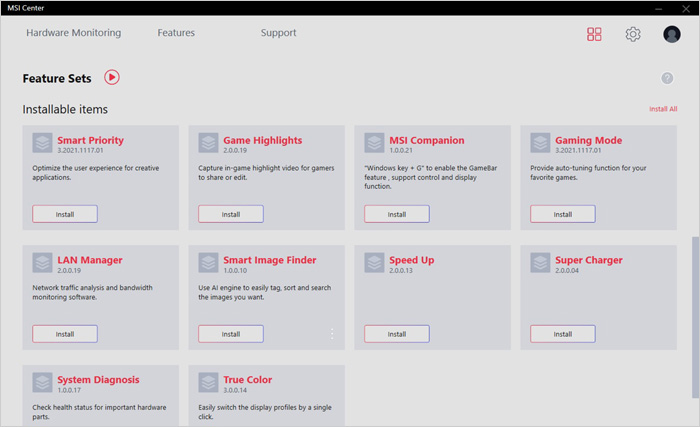Click MSI Companion version 1.0.0.21
This screenshot has height=427, width=700.
[400, 151]
